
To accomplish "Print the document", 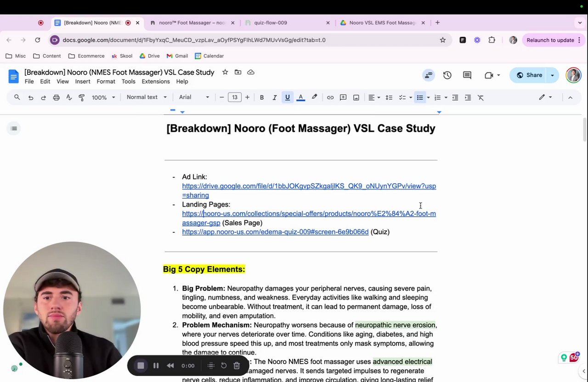I will click(56, 97).
